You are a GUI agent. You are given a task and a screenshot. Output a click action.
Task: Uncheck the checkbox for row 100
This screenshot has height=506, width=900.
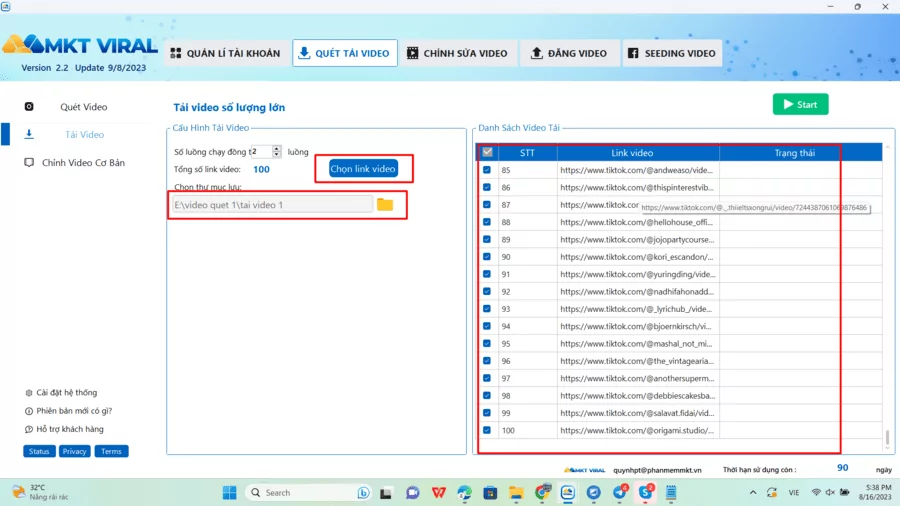487,430
